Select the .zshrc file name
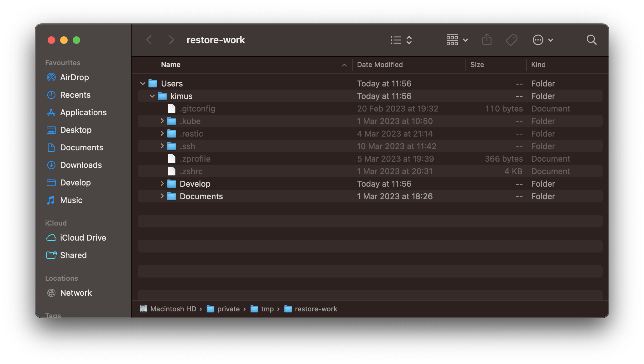 tap(191, 171)
